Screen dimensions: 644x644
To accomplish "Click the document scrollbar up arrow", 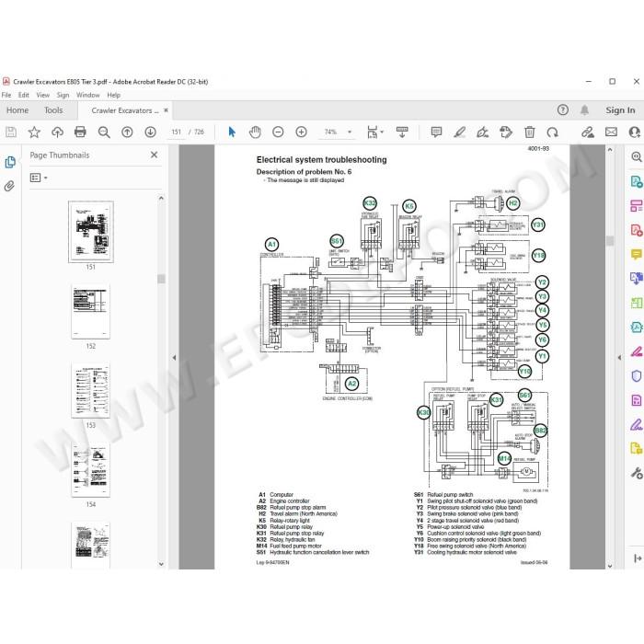I will coord(610,150).
